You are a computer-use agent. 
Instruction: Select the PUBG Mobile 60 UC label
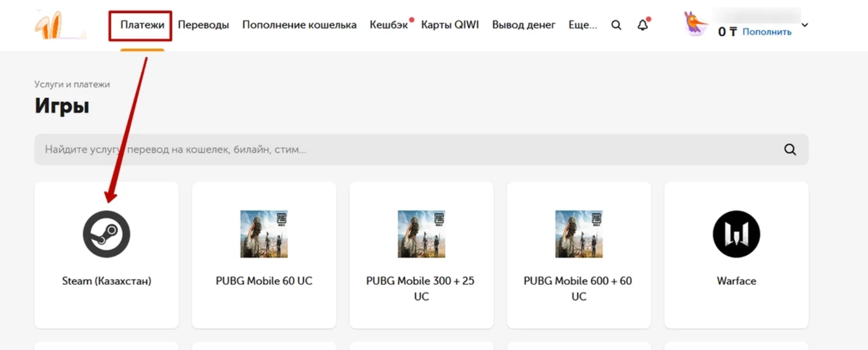click(264, 281)
